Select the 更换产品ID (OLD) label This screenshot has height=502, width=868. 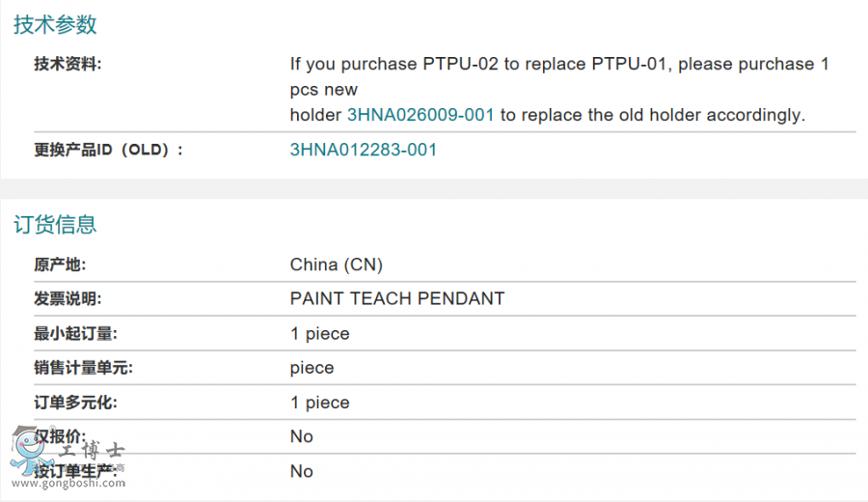coord(108,150)
